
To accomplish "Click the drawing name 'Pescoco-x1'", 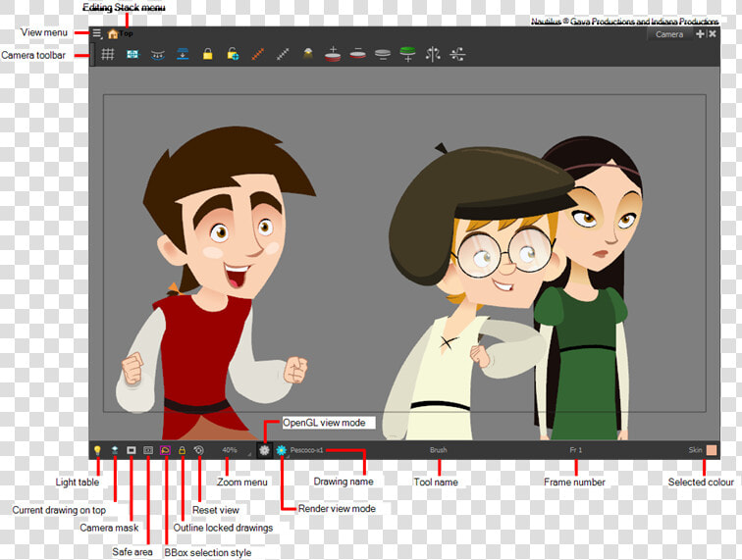I will pyautogui.click(x=306, y=450).
